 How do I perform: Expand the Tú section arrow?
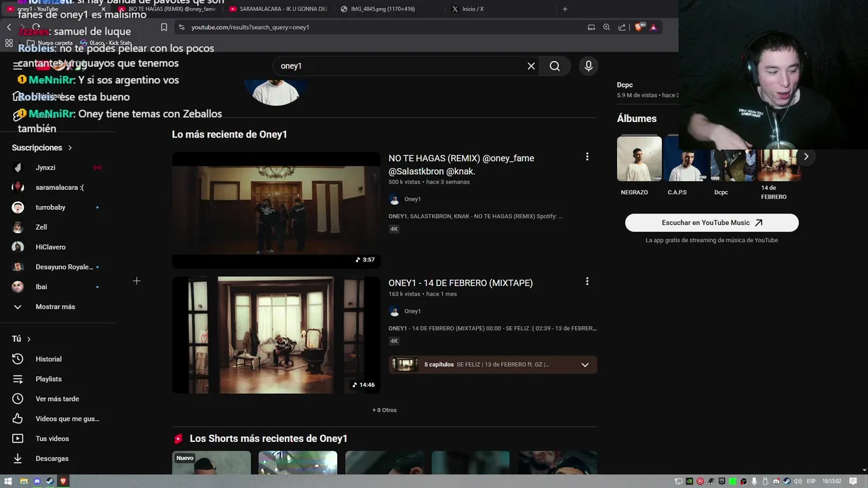[x=28, y=339]
